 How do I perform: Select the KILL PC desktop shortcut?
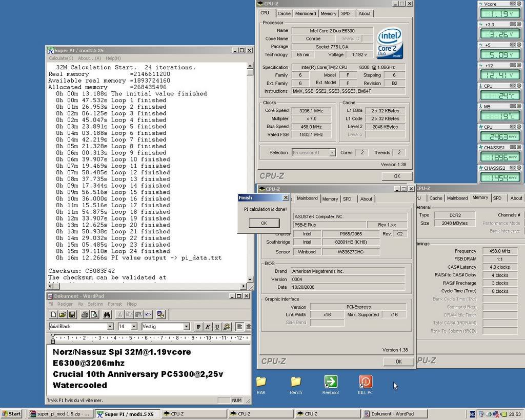[x=365, y=385]
